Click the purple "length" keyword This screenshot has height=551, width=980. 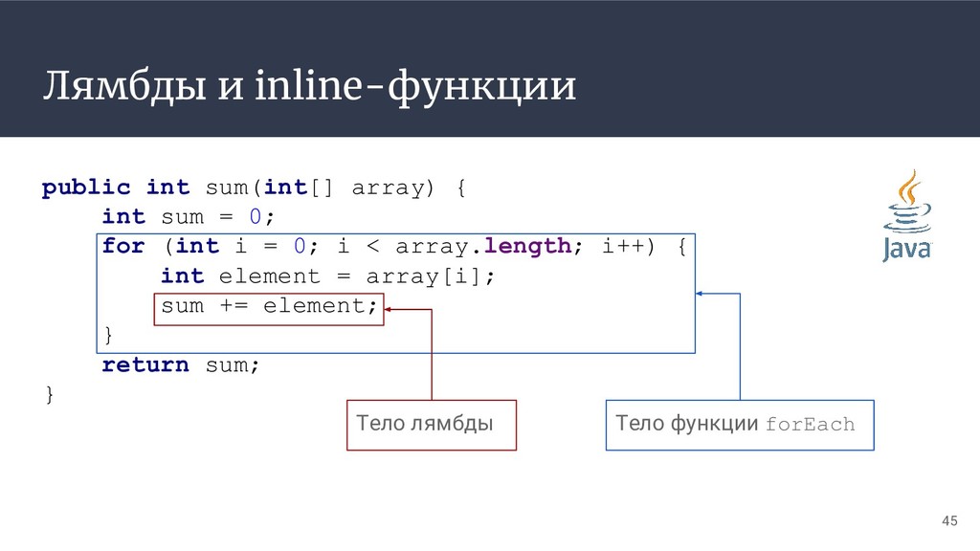click(527, 246)
